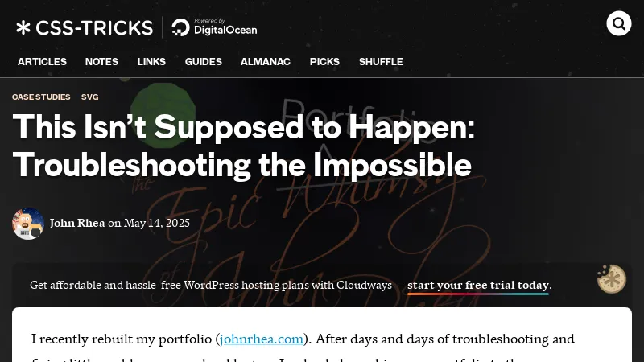This screenshot has width=644, height=362.
Task: Click the John Rhea author name
Action: pyautogui.click(x=77, y=223)
